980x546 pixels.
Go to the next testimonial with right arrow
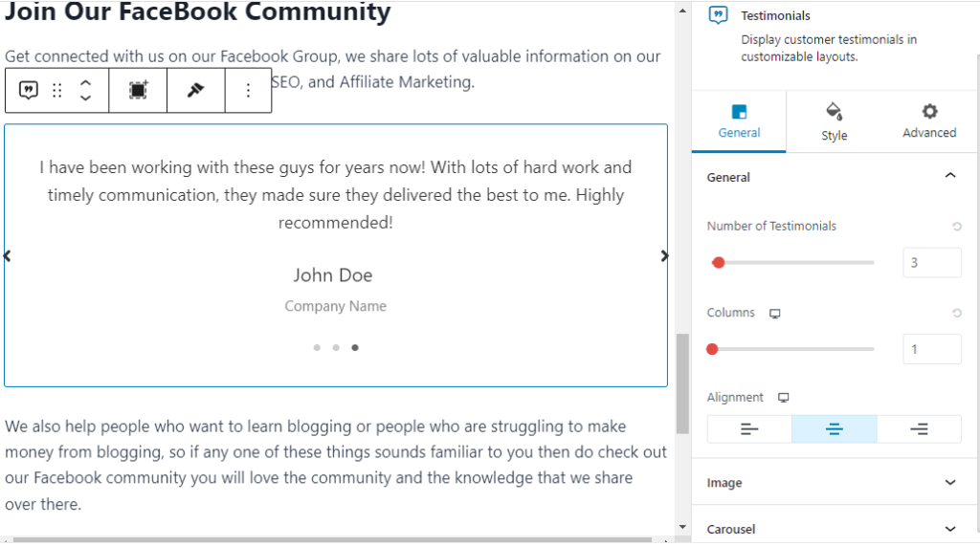coord(664,256)
